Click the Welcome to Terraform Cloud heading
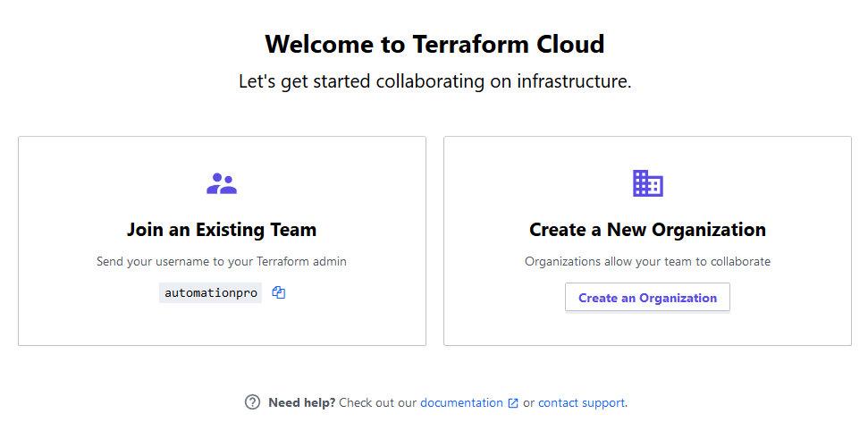The width and height of the screenshot is (868, 439). coord(434,45)
